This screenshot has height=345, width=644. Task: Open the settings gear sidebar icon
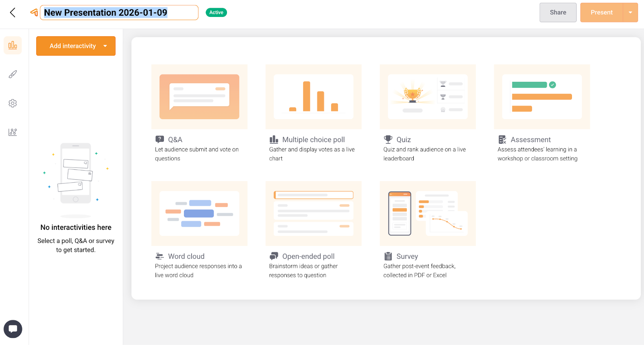pos(13,103)
